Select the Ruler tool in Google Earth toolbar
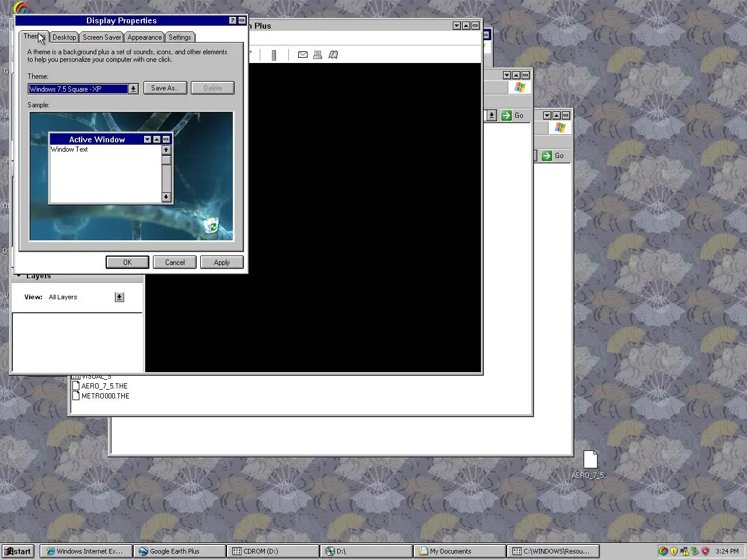The image size is (747, 560). click(x=274, y=55)
